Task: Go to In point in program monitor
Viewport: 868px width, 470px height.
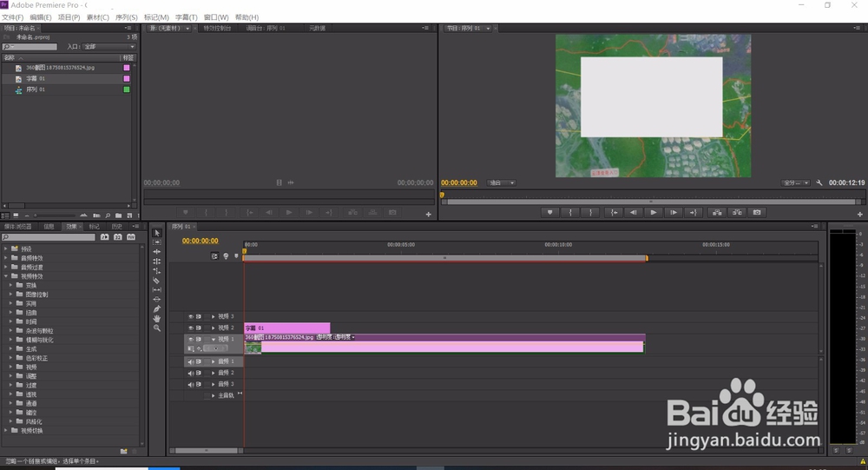Action: coord(614,212)
